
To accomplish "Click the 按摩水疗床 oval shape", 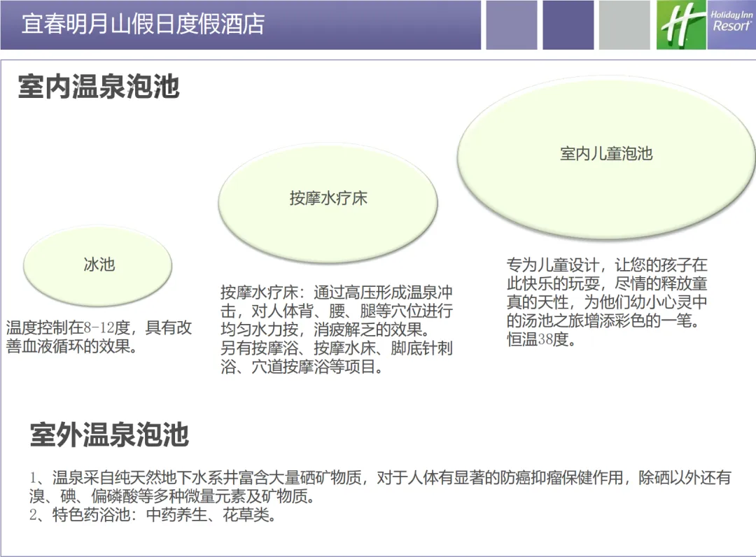I will pos(328,199).
